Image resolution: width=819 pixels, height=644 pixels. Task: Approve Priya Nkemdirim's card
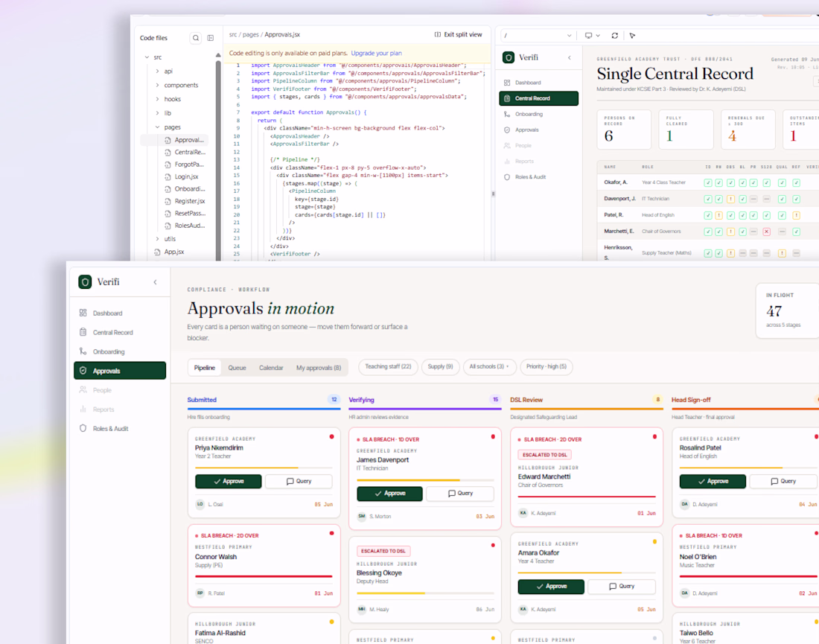click(x=229, y=481)
